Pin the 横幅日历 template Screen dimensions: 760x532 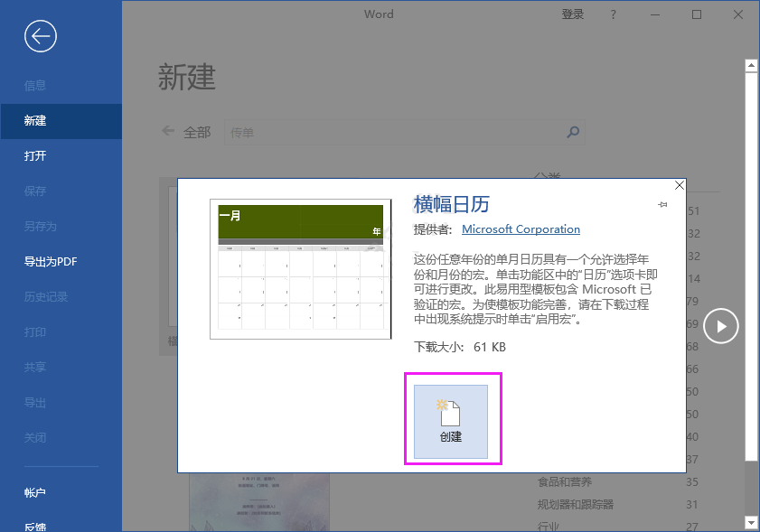[662, 204]
